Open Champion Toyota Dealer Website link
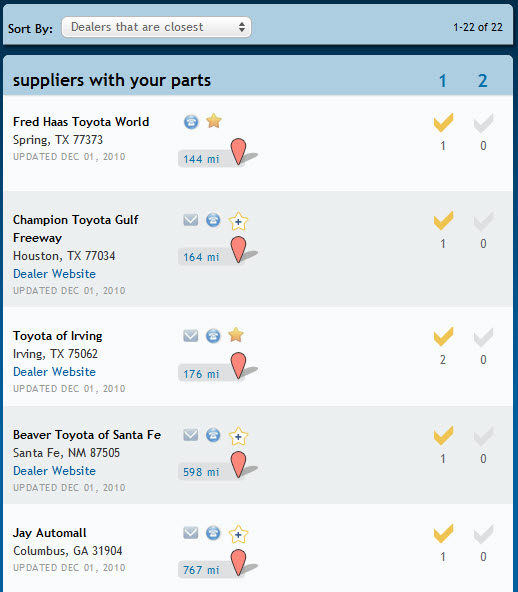The height and width of the screenshot is (592, 518). (x=54, y=274)
